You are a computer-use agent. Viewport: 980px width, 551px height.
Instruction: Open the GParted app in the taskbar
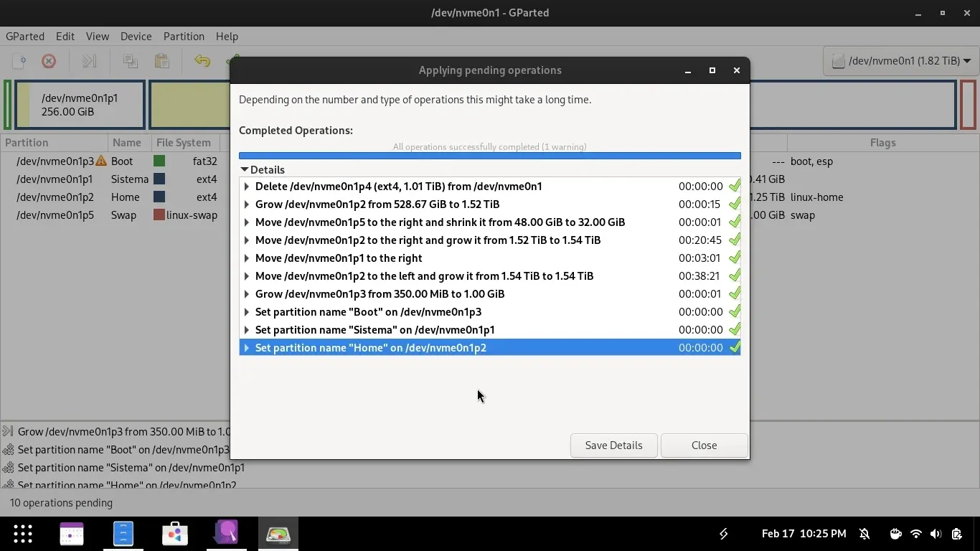(x=278, y=534)
